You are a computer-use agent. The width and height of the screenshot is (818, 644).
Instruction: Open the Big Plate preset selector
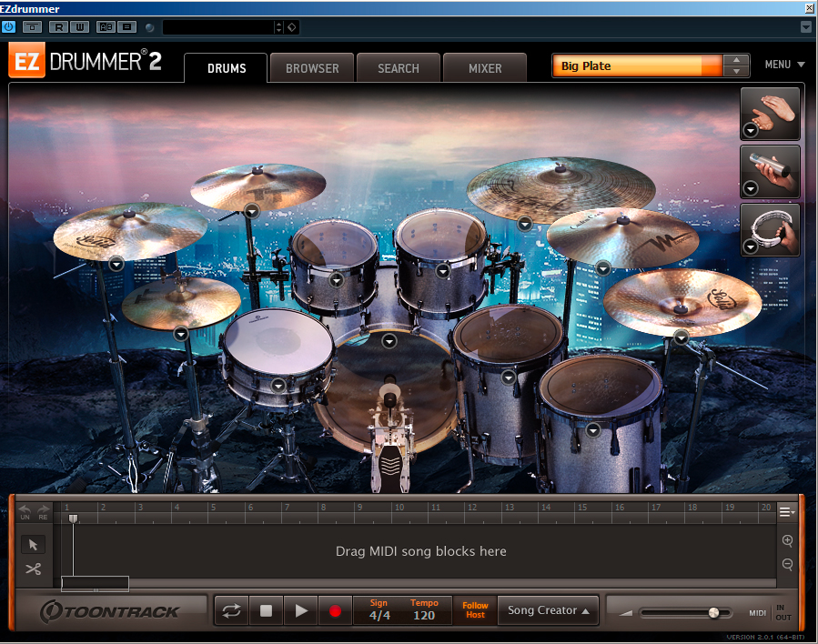(637, 65)
